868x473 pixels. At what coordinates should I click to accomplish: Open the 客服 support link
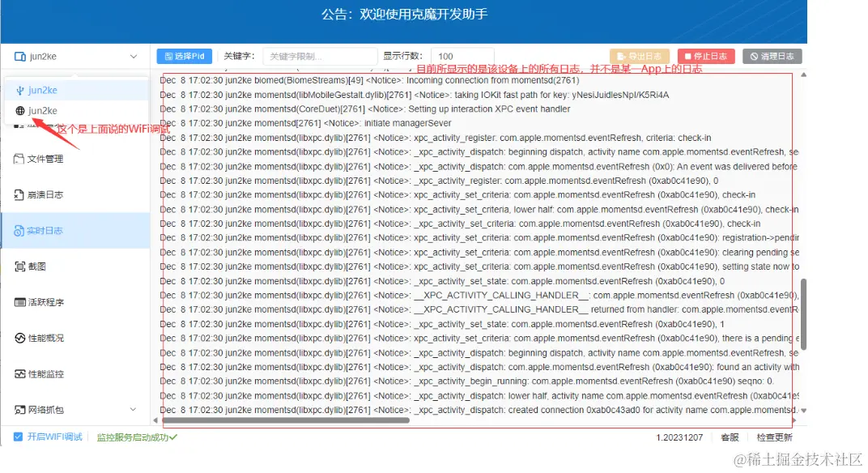pyautogui.click(x=730, y=437)
